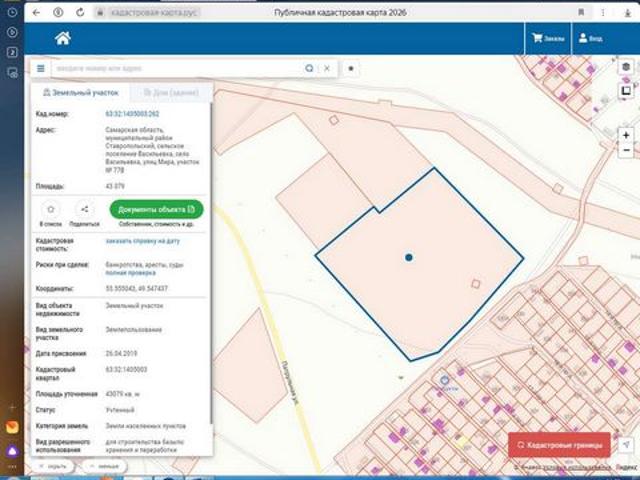Click the Yandex protect icon beside back arrow
The height and width of the screenshot is (480, 640).
tap(58, 13)
